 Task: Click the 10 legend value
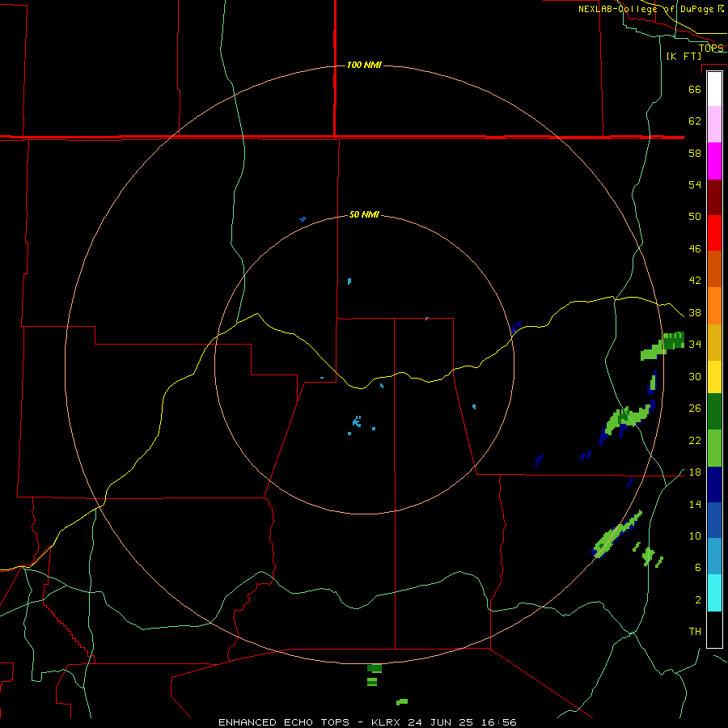695,536
